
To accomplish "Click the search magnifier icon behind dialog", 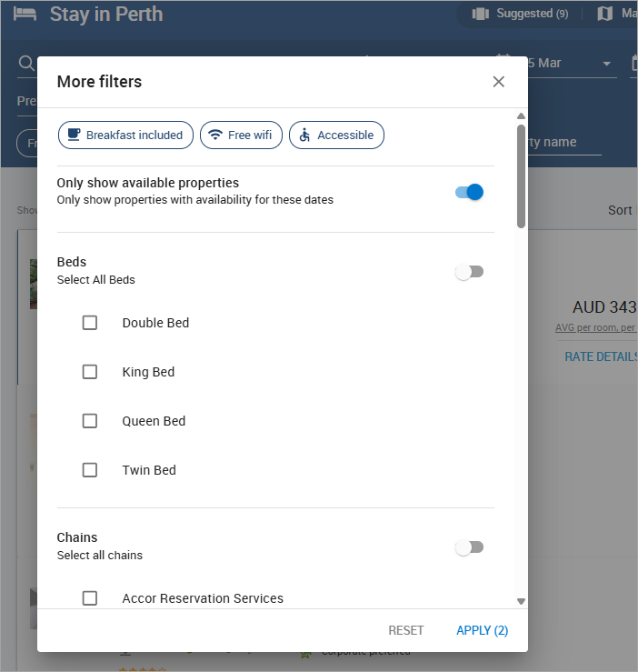I will tap(26, 64).
